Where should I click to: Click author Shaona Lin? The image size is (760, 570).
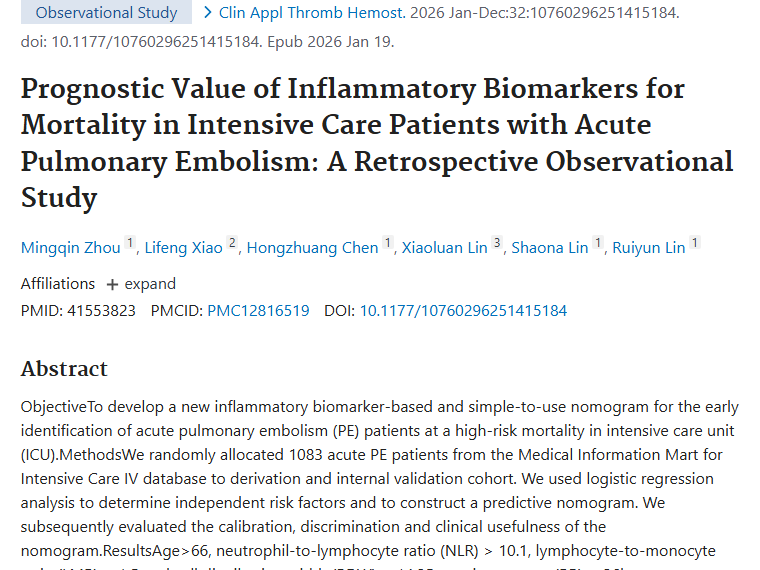pos(549,248)
